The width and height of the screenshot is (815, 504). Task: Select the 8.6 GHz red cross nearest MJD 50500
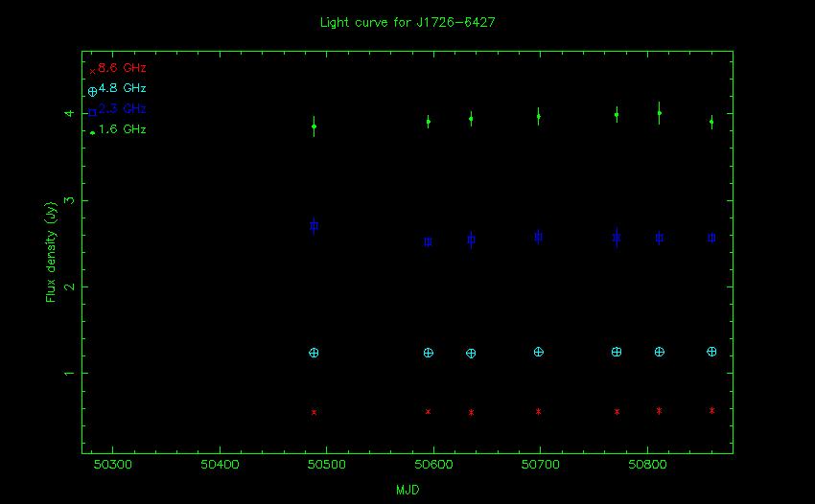(314, 413)
